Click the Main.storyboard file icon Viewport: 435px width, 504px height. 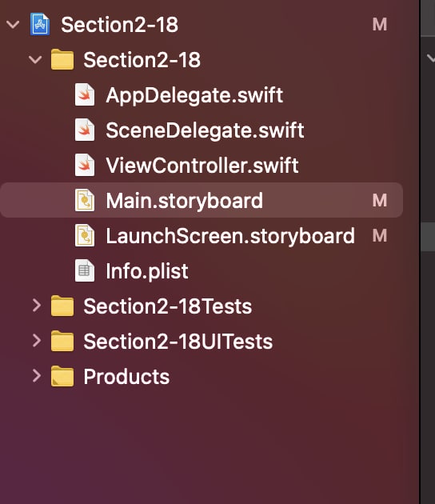[x=85, y=200]
